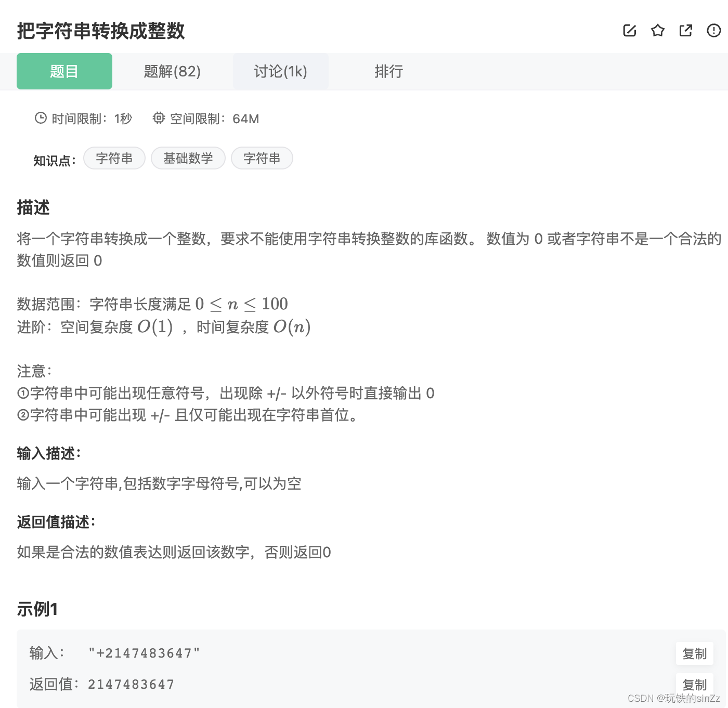This screenshot has width=728, height=708.
Task: Click the text 如果是合法的数值表达则返回该数字
Action: pyautogui.click(x=134, y=552)
